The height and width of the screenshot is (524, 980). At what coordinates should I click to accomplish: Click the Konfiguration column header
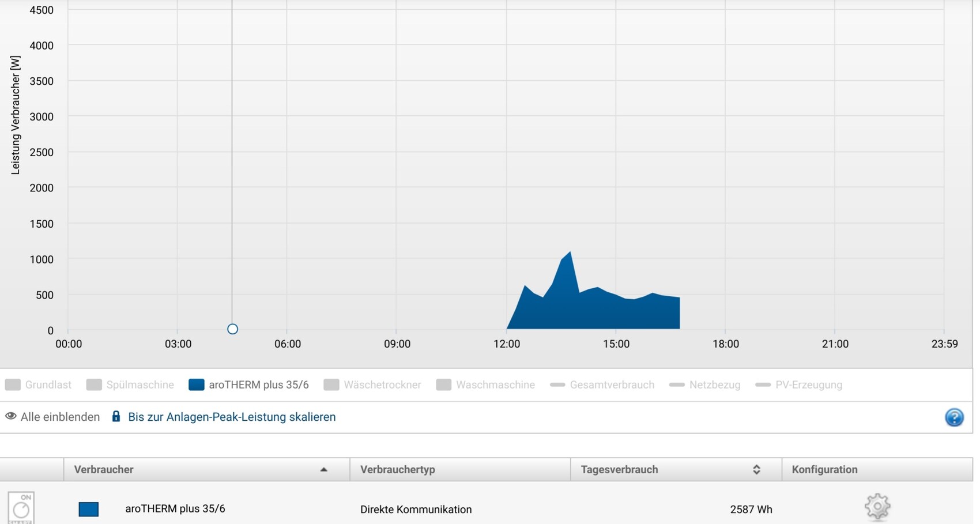[824, 470]
